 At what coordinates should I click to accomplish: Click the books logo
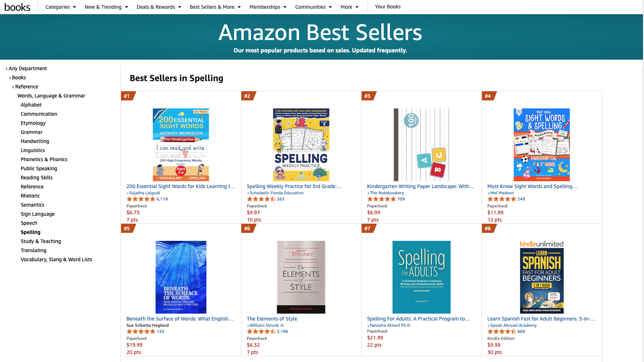point(17,7)
